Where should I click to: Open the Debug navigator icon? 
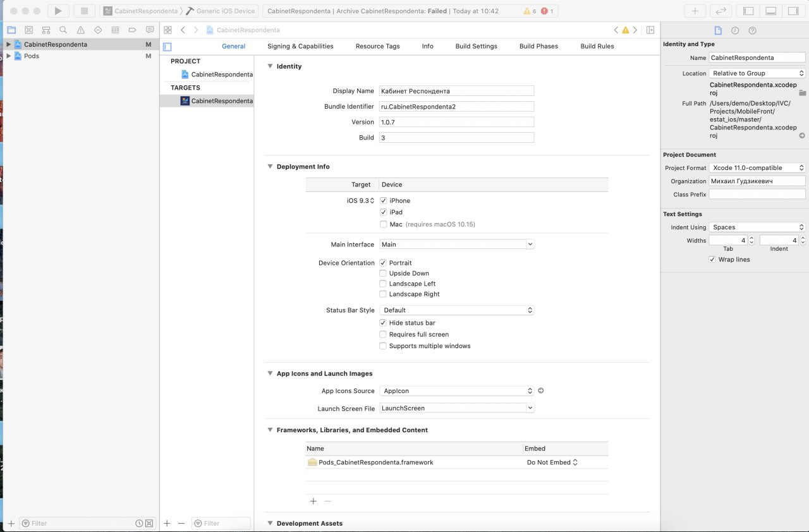(x=115, y=30)
